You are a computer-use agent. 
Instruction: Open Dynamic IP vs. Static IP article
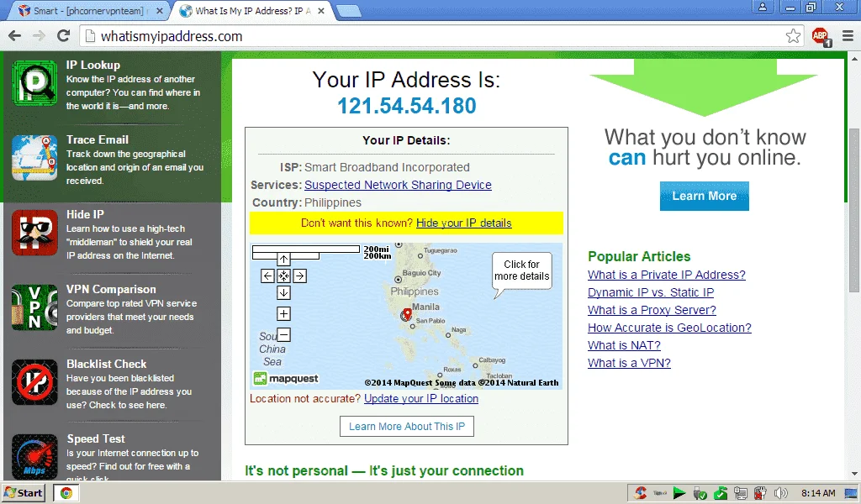651,292
